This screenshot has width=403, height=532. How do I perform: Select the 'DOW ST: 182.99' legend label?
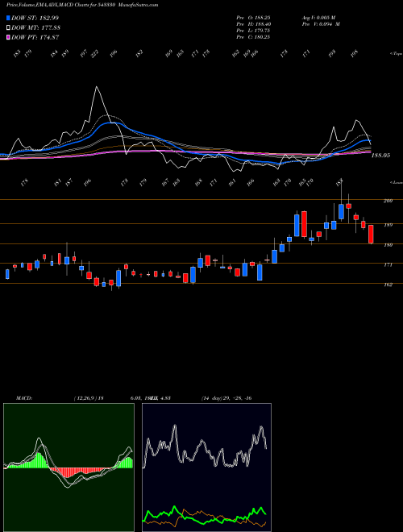tap(35, 18)
